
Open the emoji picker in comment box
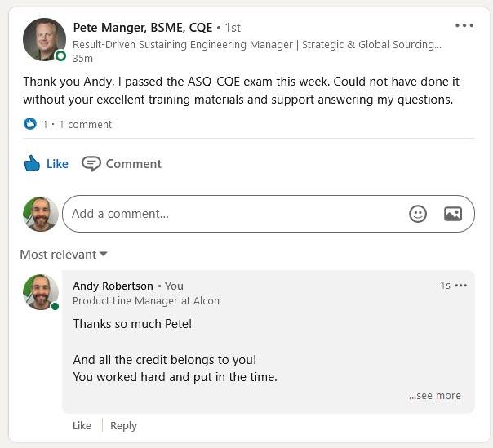point(418,214)
